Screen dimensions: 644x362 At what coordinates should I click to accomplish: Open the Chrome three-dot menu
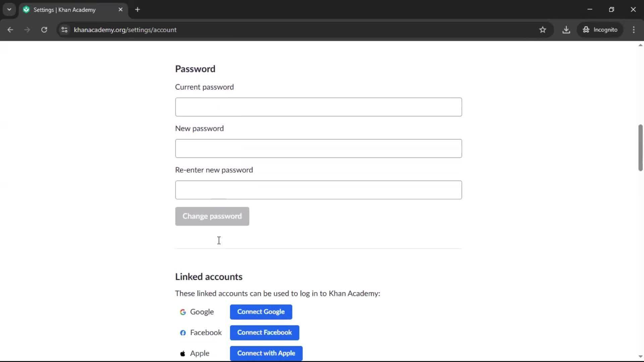[634, 30]
